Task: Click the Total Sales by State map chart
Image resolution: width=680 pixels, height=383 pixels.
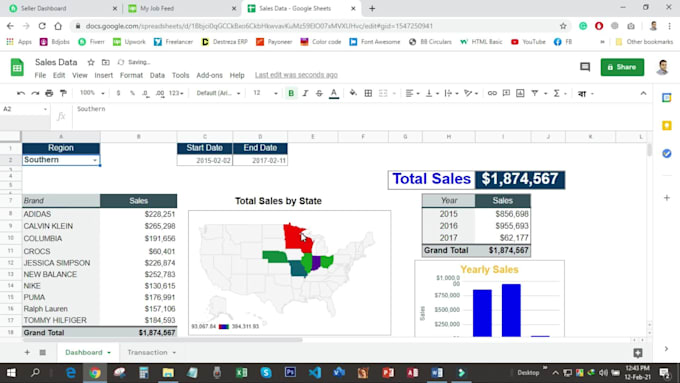Action: click(289, 272)
